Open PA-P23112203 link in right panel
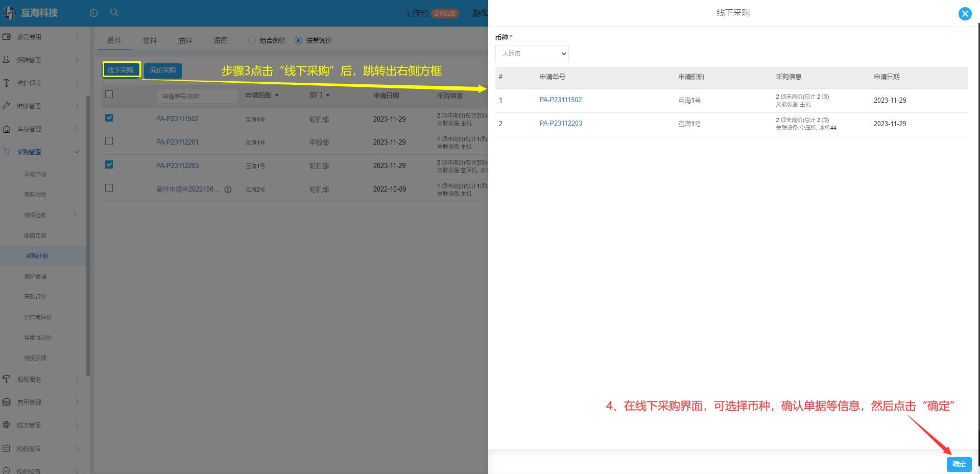Image resolution: width=980 pixels, height=474 pixels. click(561, 124)
